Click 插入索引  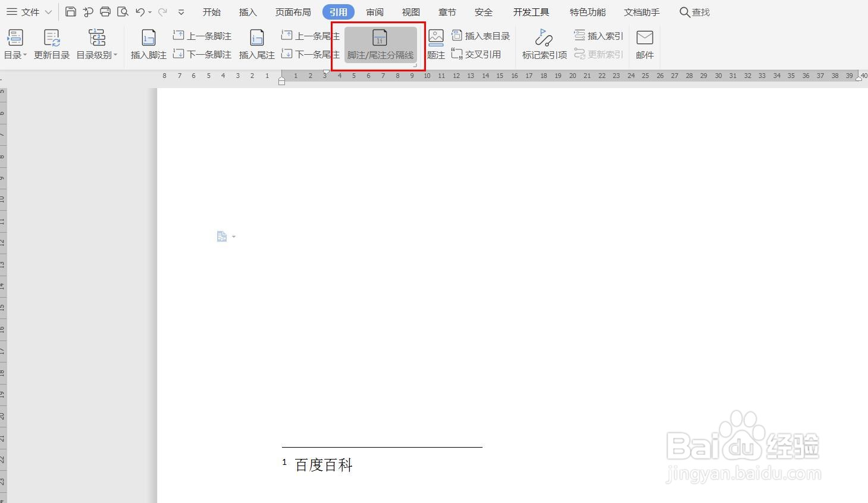tap(598, 36)
